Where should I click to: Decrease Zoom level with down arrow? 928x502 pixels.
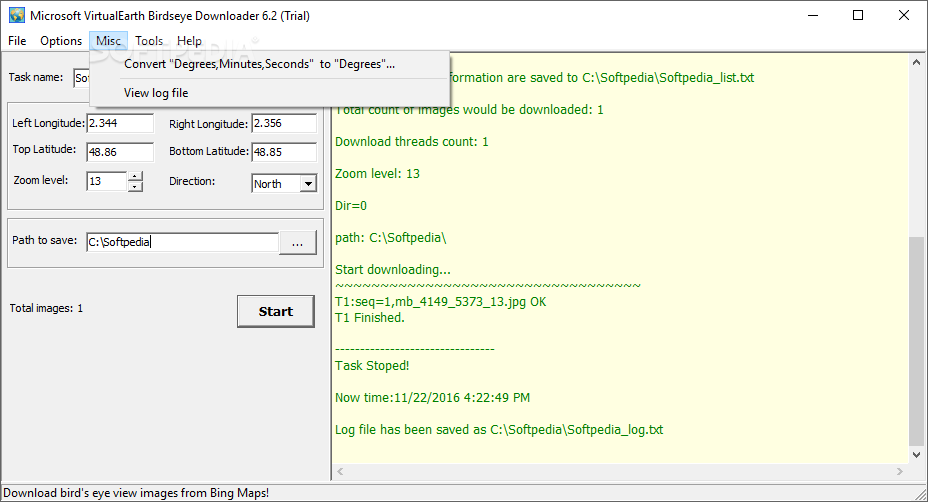(x=136, y=186)
